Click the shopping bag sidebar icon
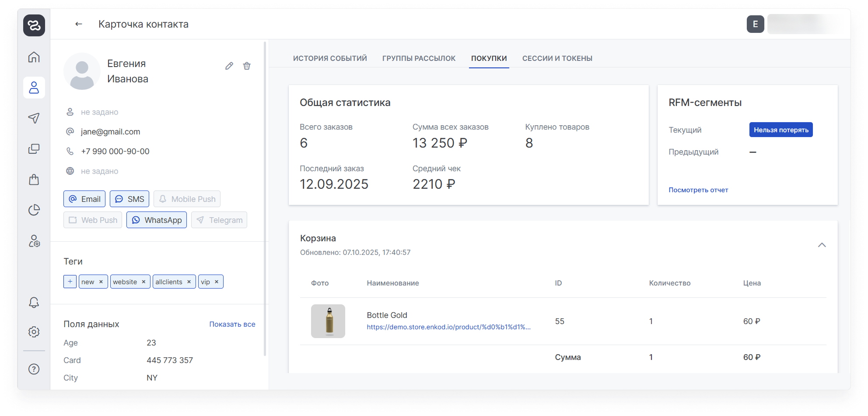This screenshot has height=416, width=868. 34,180
